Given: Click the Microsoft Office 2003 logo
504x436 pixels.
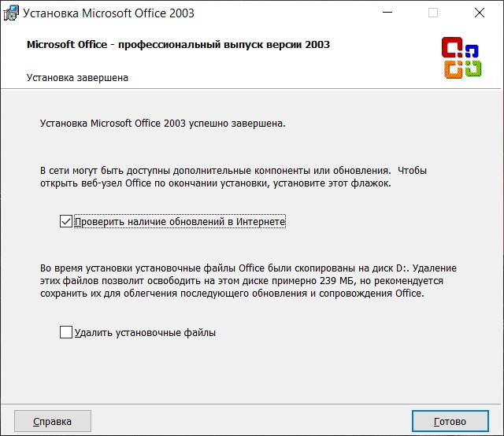Looking at the screenshot, I should pos(461,57).
